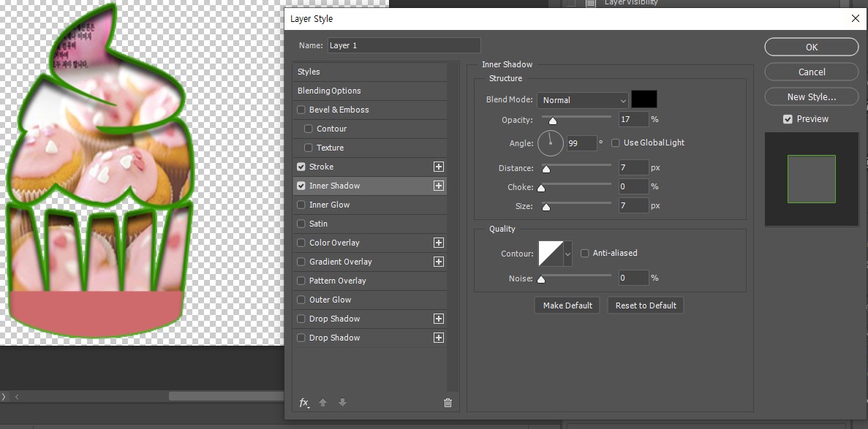Viewport: 868px width, 429px height.
Task: Delete effect using trash icon
Action: tap(448, 403)
